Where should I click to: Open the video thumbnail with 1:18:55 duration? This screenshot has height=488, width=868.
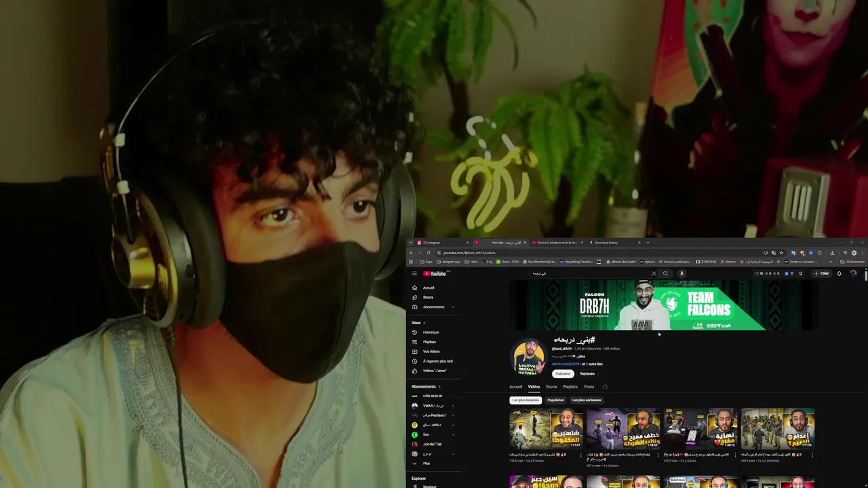623,428
